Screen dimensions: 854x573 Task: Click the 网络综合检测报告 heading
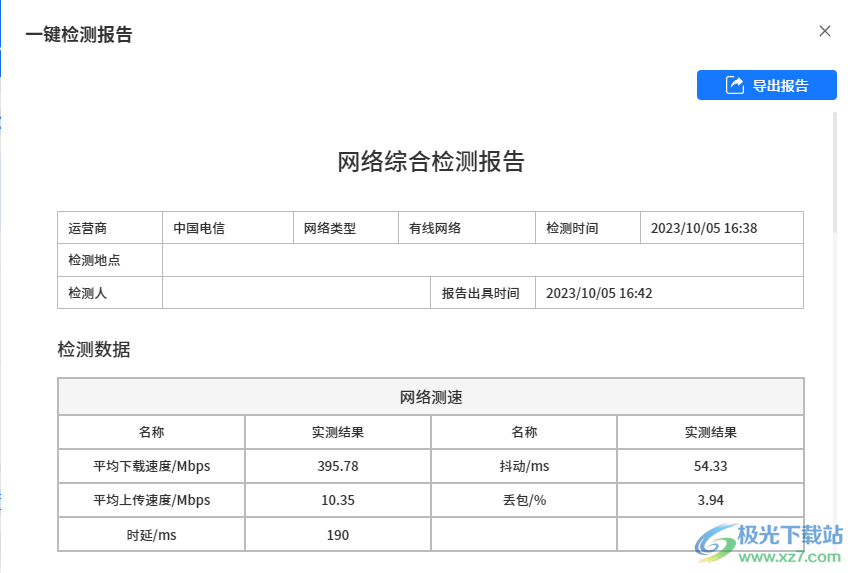[x=430, y=161]
